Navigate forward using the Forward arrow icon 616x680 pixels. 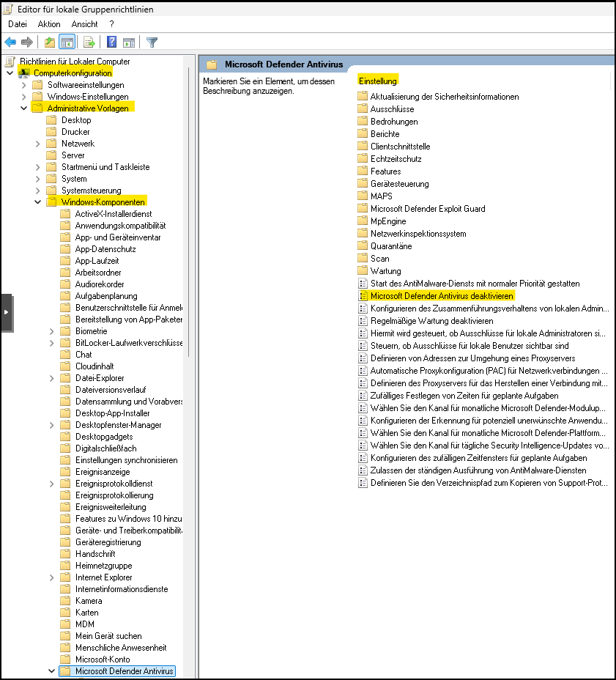click(x=28, y=42)
